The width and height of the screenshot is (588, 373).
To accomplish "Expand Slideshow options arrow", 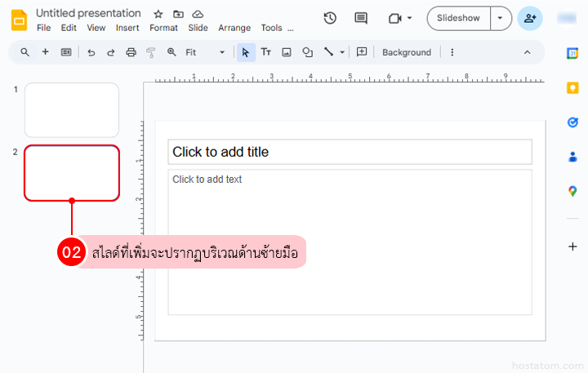I will [501, 18].
